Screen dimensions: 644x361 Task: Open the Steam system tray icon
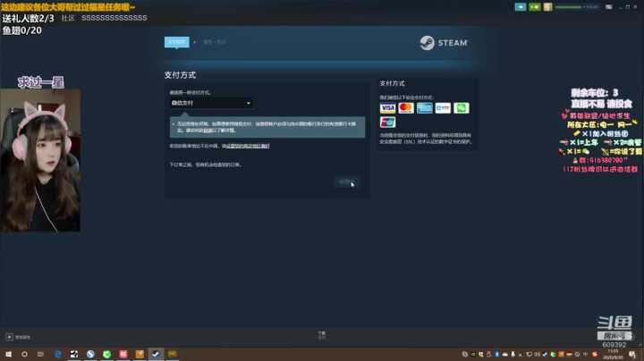(545, 355)
